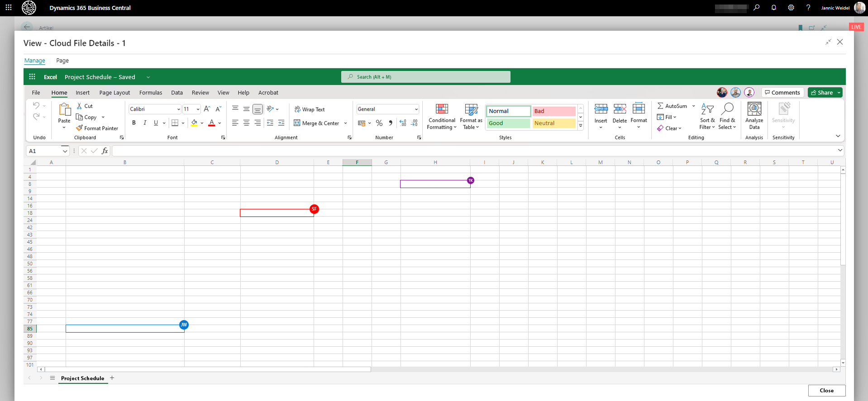
Task: Open the font size dropdown
Action: [198, 109]
